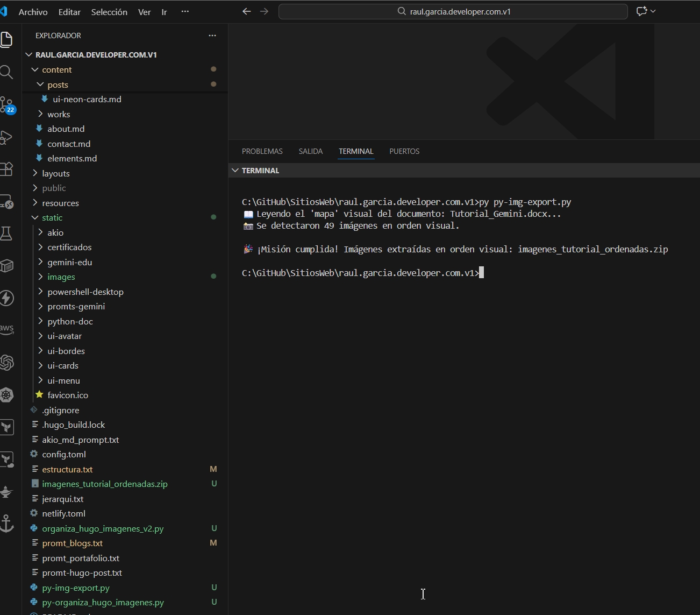Open the ChatGPT extension icon
Screen dimensions: 700x615
7,363
